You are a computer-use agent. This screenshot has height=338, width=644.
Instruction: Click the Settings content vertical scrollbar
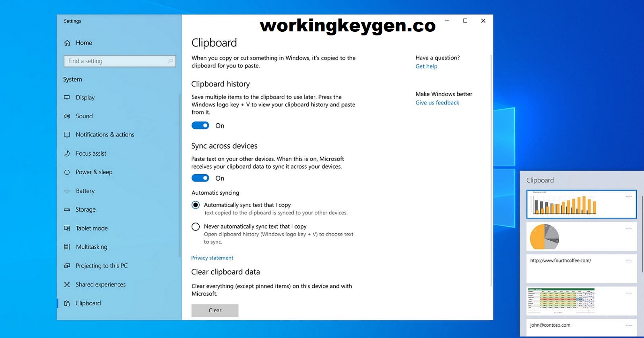(491, 171)
